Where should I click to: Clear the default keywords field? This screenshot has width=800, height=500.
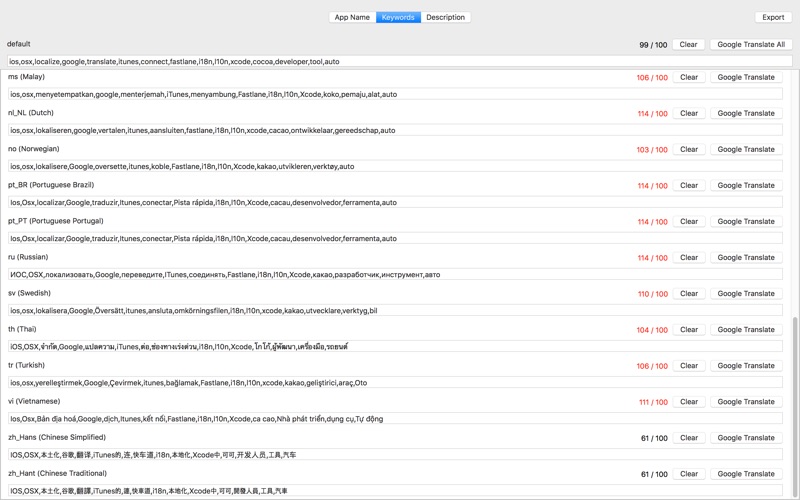688,44
